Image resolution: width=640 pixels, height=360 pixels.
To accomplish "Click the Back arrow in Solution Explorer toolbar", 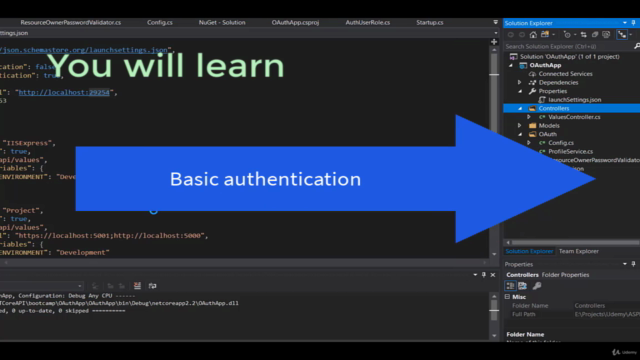I will (x=511, y=35).
